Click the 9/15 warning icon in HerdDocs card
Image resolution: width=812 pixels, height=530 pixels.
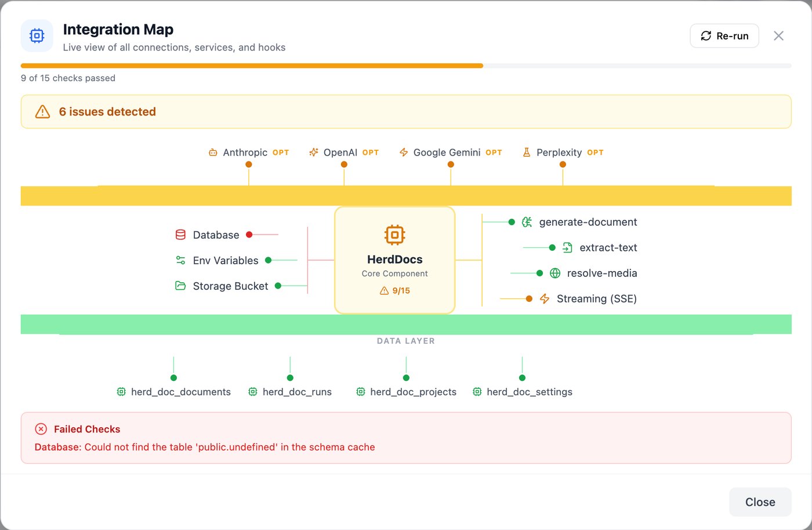(x=384, y=291)
